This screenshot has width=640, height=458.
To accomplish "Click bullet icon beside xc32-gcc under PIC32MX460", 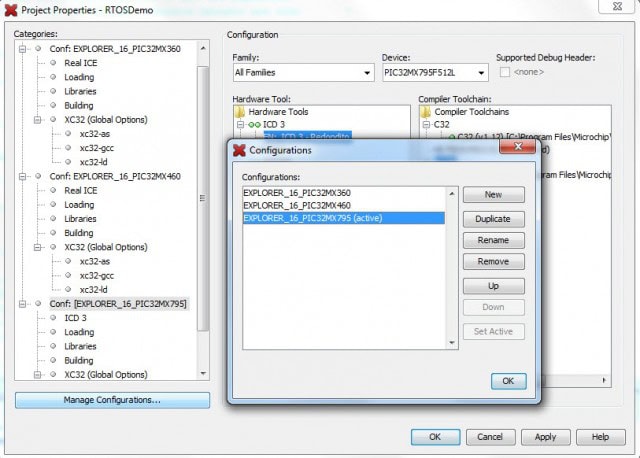I will click(68, 276).
